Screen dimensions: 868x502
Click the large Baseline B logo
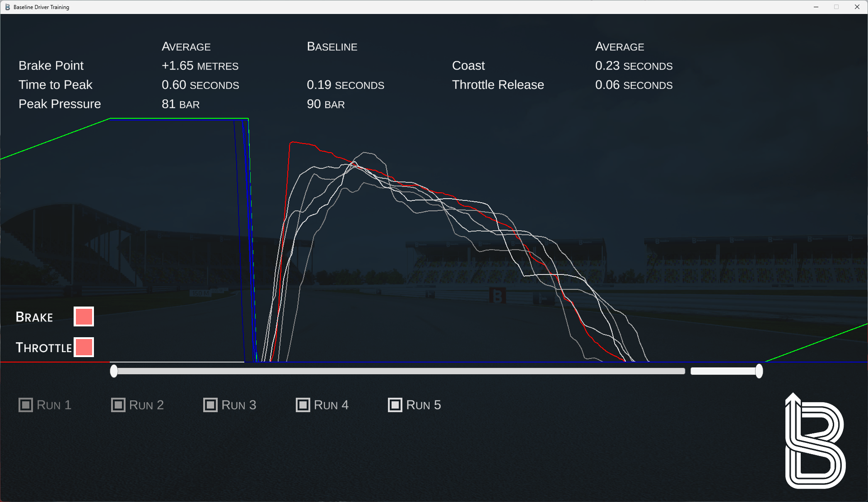coord(815,442)
